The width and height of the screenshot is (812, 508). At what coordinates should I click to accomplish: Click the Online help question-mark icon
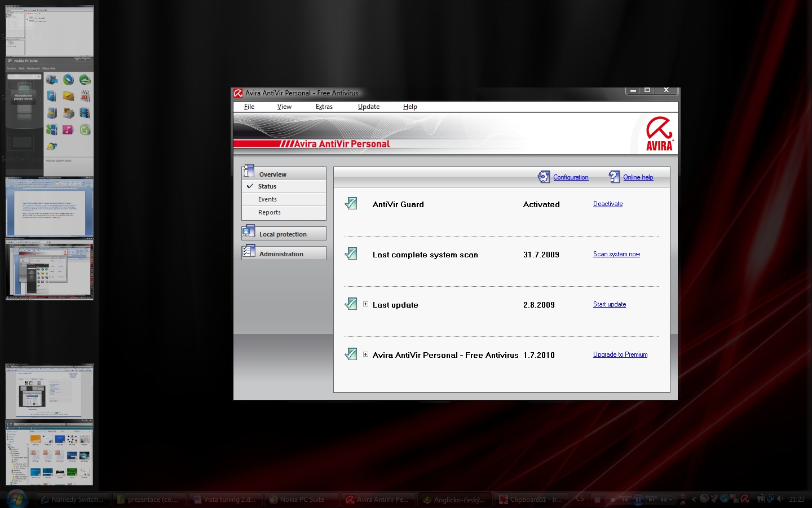(x=614, y=177)
